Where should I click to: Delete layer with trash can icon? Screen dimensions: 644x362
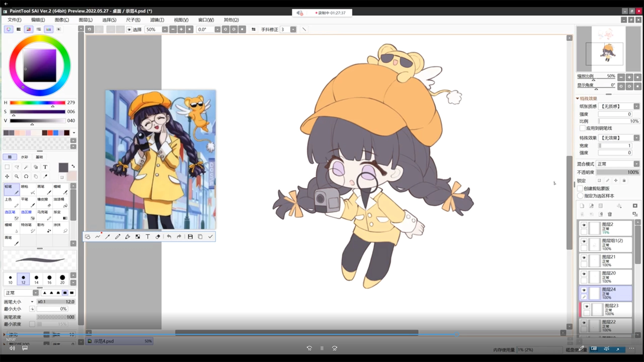pos(610,214)
